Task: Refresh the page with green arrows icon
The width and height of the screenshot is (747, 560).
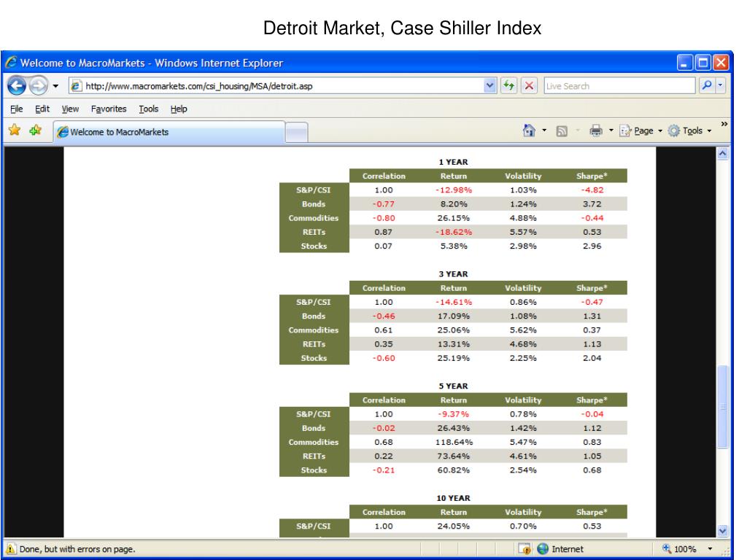Action: tap(508, 86)
